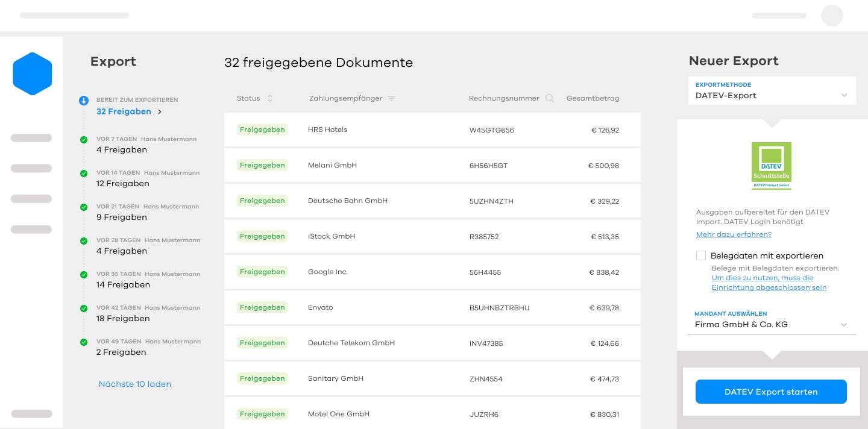
Task: Enable Belegdaten mit exportieren checkbox
Action: tap(701, 255)
